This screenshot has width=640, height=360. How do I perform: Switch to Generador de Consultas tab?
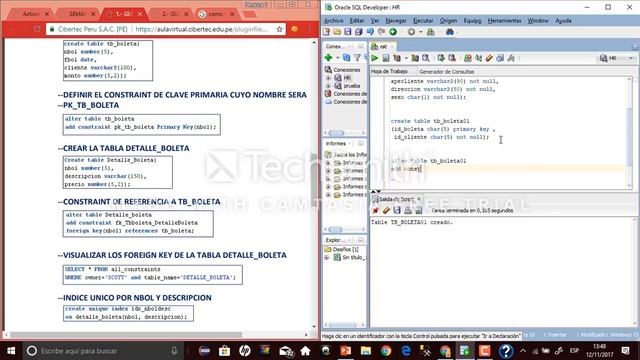tap(447, 72)
